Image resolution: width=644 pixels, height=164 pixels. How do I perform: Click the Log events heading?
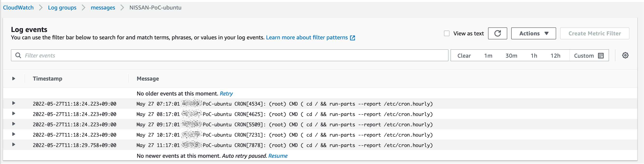29,29
